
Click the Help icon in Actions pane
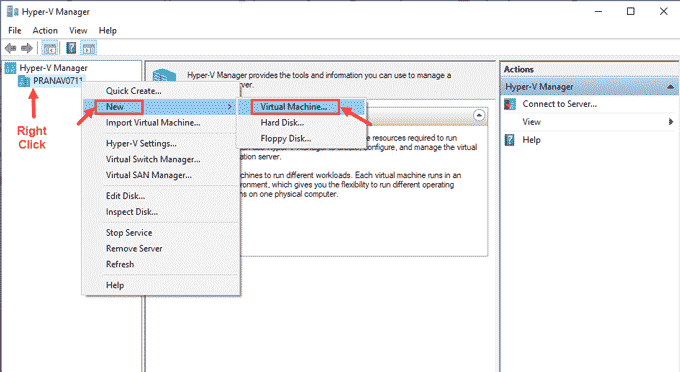[x=510, y=140]
